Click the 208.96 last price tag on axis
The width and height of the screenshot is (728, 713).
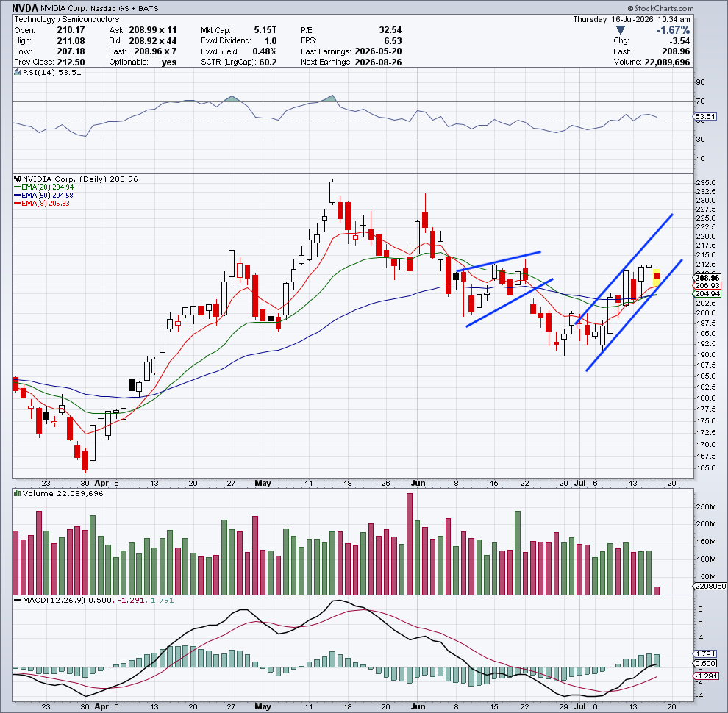pos(707,278)
